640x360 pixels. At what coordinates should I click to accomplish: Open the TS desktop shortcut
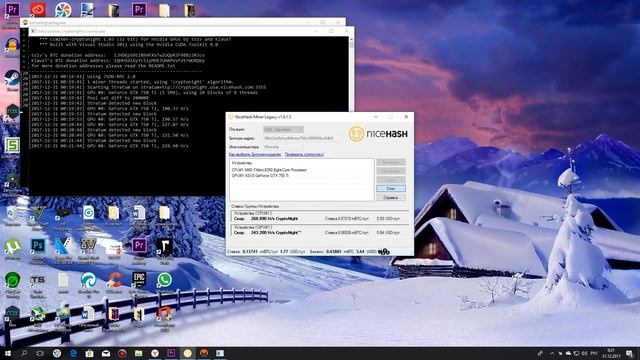point(38,281)
